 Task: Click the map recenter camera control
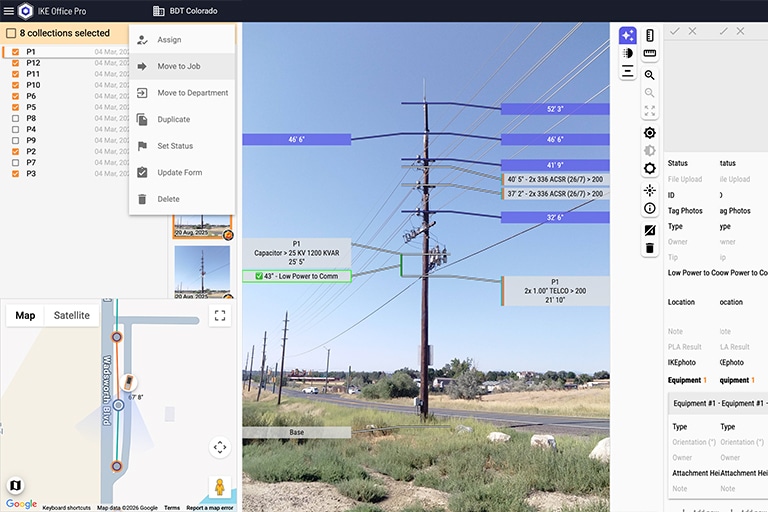(220, 447)
